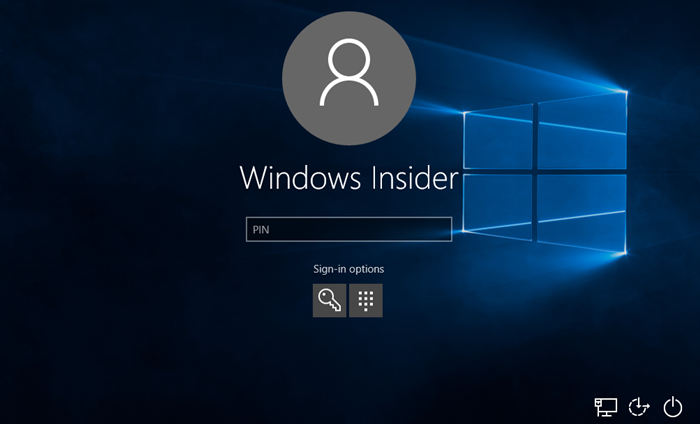700x424 pixels.
Task: Open the Ease of Access icon
Action: click(639, 406)
